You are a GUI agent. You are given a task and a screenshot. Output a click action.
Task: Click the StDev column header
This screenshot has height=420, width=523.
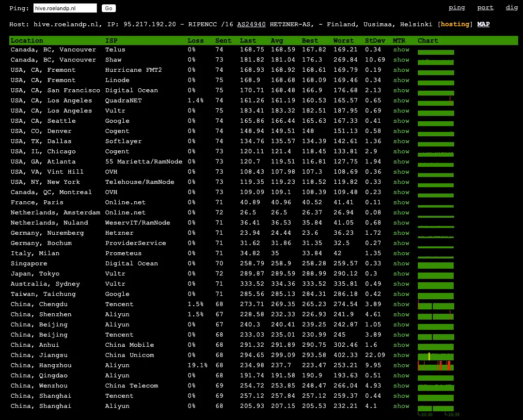click(375, 40)
